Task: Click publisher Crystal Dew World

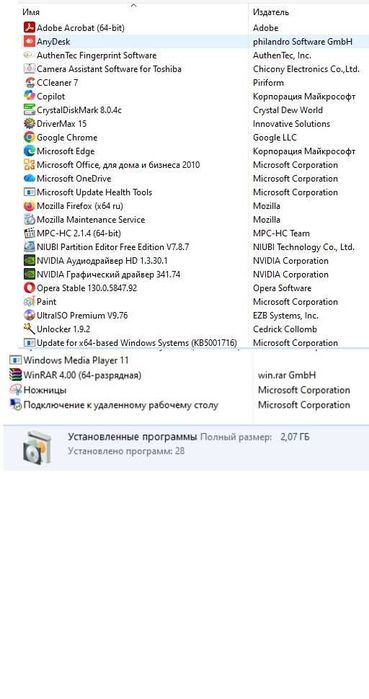Action: (288, 110)
